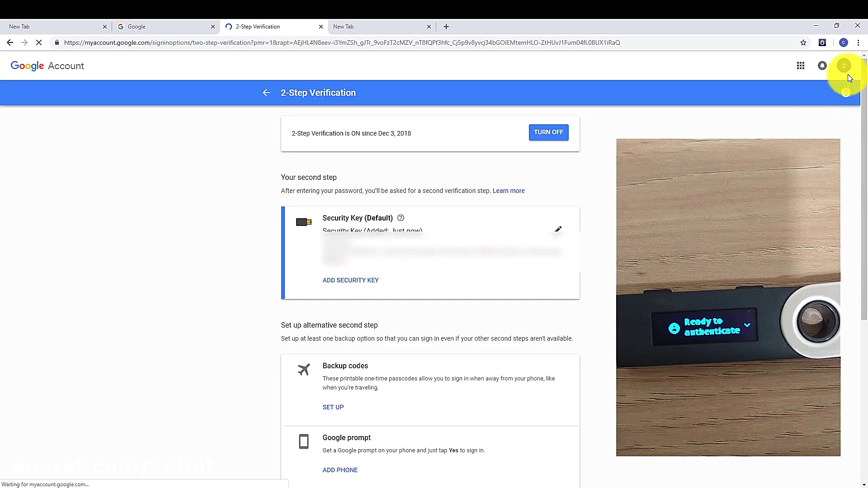Stop the page from loading
The height and width of the screenshot is (488, 868).
(39, 42)
